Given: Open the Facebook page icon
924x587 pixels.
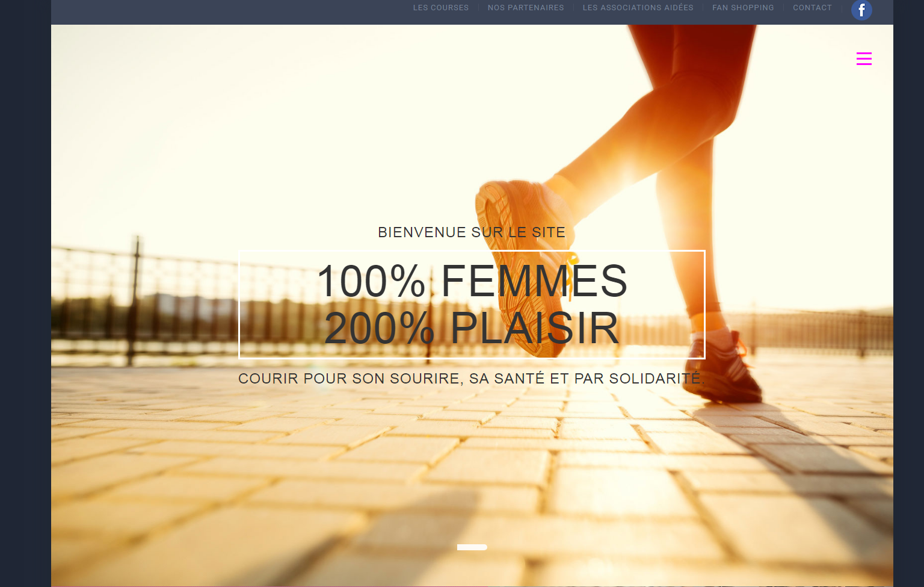Looking at the screenshot, I should point(861,10).
